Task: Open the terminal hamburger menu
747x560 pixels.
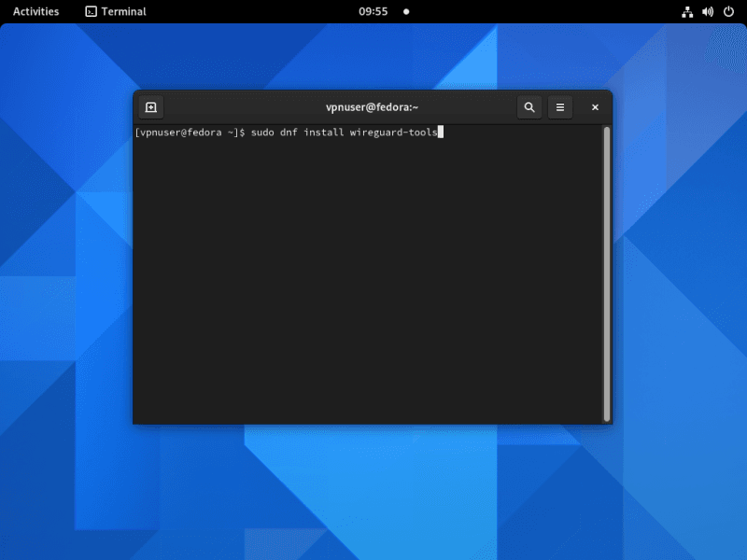Action: [x=560, y=107]
